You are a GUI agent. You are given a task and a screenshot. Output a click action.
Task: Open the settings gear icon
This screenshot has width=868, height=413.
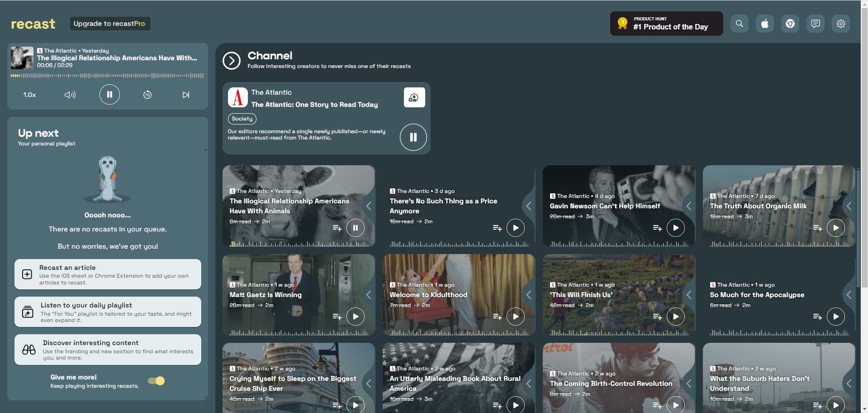(841, 24)
